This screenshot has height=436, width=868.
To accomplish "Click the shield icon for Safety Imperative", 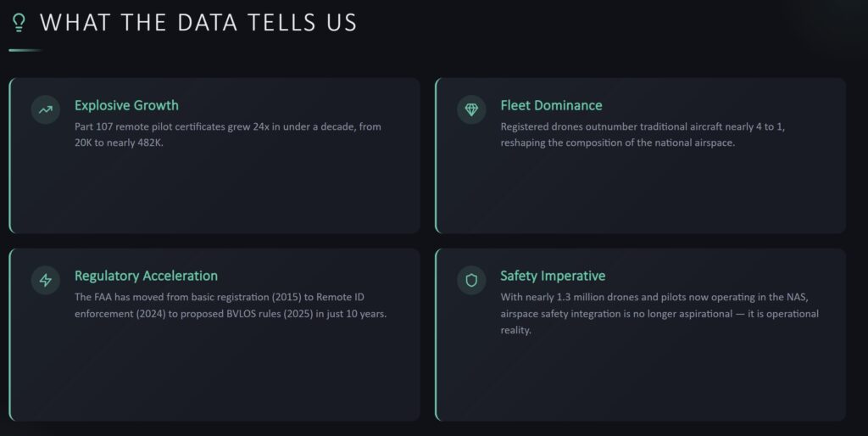I will click(x=471, y=280).
